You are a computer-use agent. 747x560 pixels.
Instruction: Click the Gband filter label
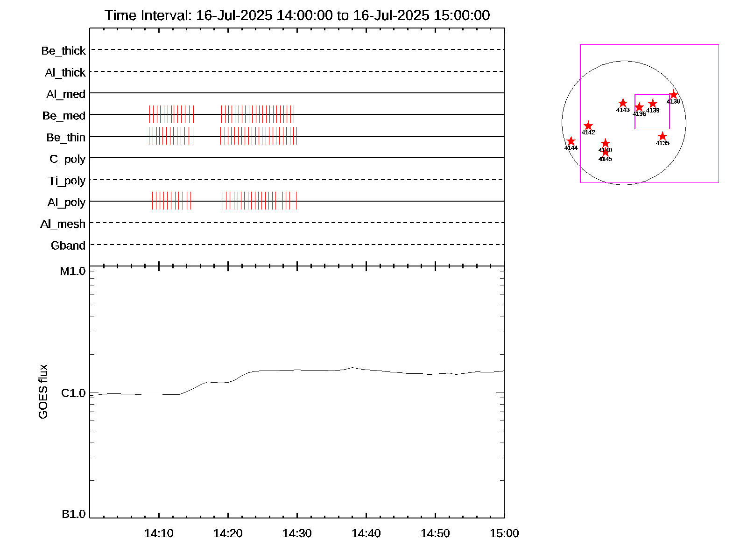[68, 246]
